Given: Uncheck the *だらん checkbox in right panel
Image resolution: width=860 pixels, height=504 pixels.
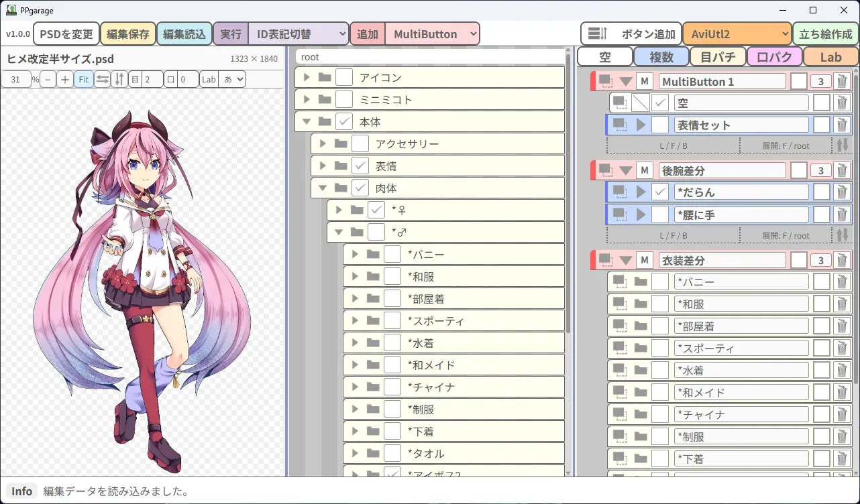Looking at the screenshot, I should click(x=660, y=192).
